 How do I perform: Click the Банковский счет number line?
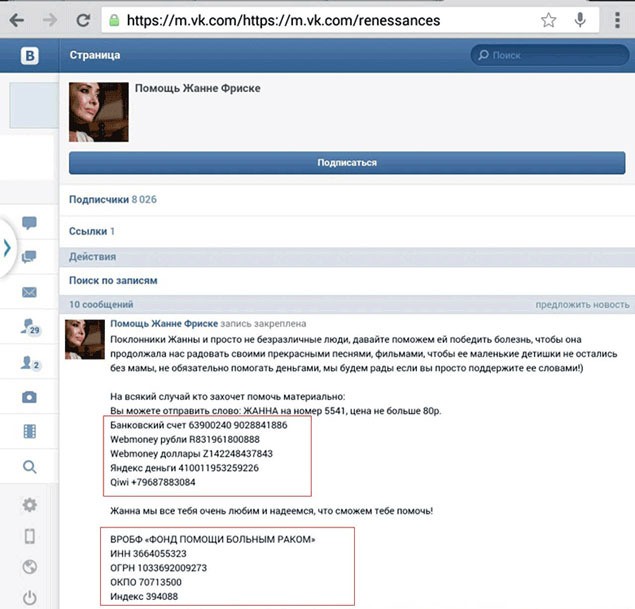click(x=199, y=425)
